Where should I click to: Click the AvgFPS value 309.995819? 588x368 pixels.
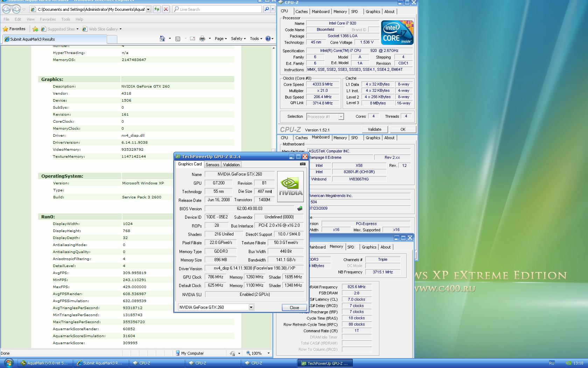(x=134, y=273)
